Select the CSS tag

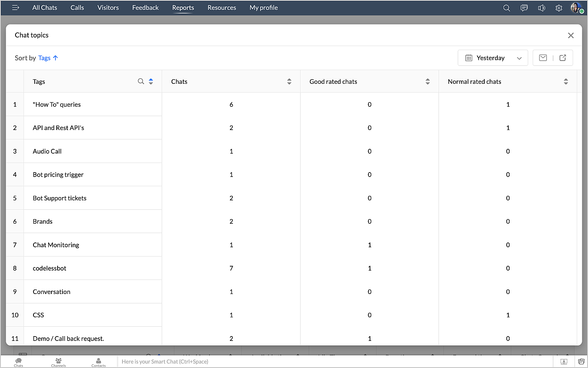click(x=38, y=315)
